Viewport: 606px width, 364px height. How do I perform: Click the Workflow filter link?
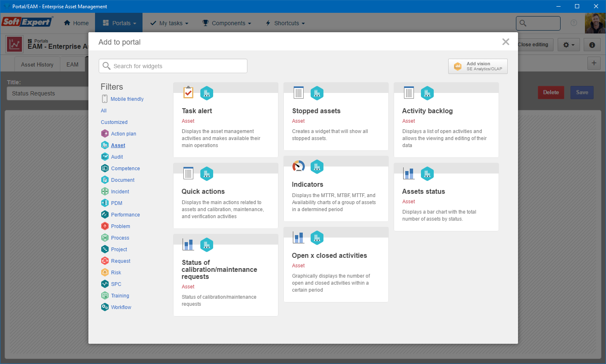121,307
